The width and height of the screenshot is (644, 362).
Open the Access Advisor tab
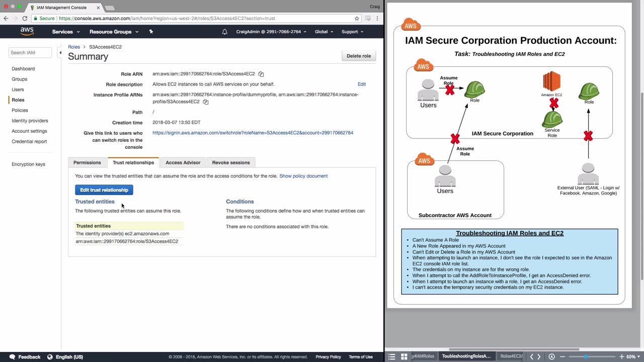pyautogui.click(x=183, y=162)
